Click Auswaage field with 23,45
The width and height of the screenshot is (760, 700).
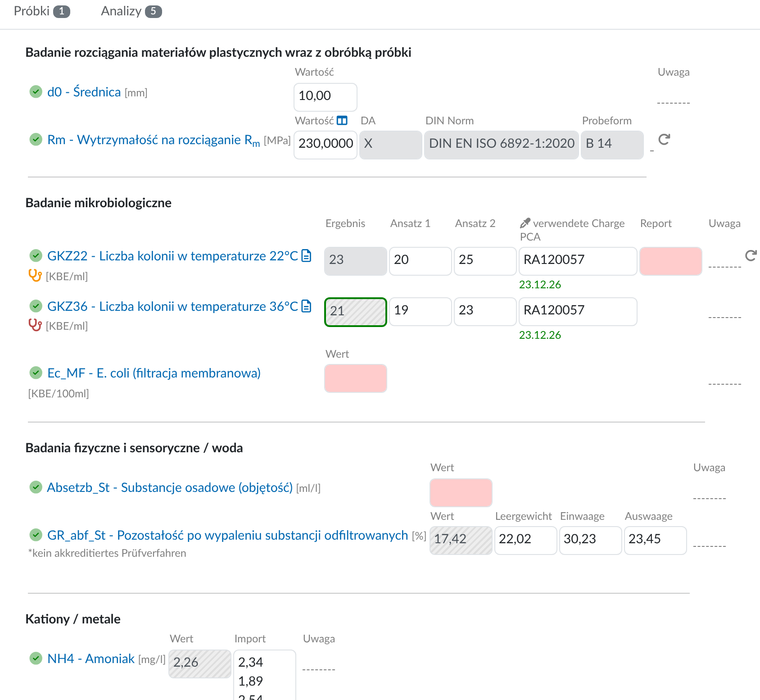point(656,540)
